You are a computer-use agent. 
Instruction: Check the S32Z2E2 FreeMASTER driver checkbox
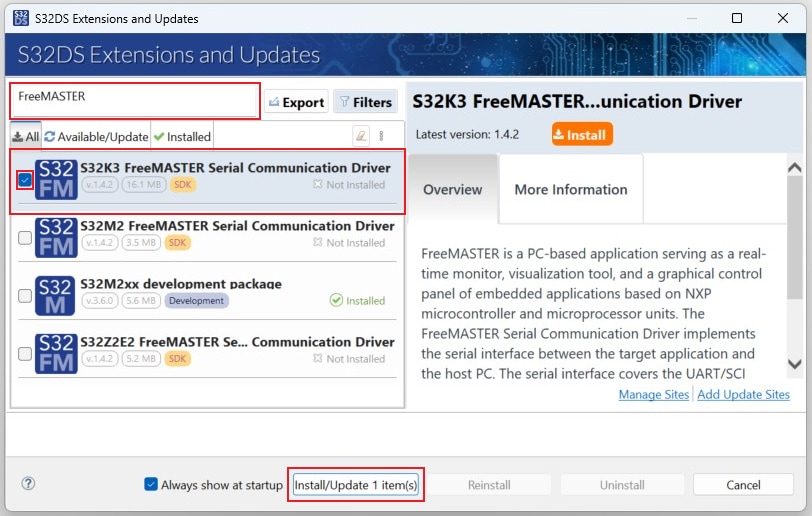click(x=25, y=354)
